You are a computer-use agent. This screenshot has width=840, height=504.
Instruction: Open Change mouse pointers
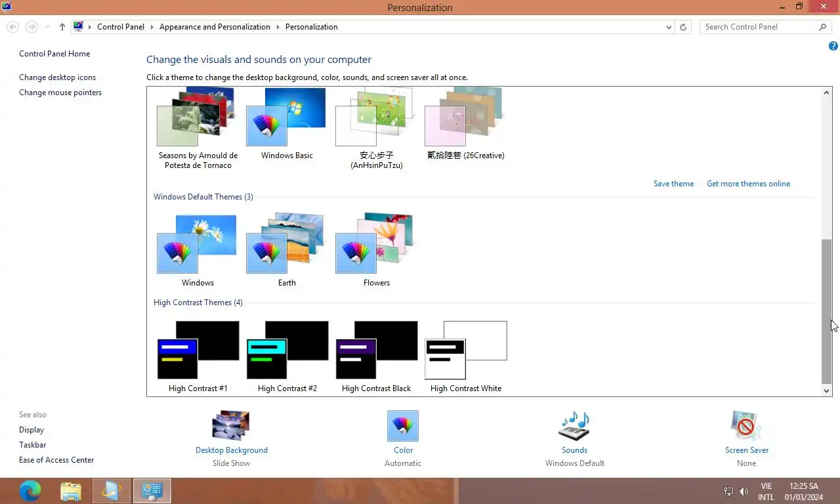60,93
